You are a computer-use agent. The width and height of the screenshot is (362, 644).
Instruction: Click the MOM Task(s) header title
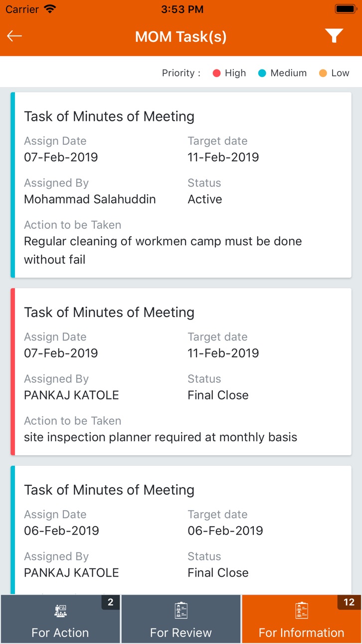(181, 36)
